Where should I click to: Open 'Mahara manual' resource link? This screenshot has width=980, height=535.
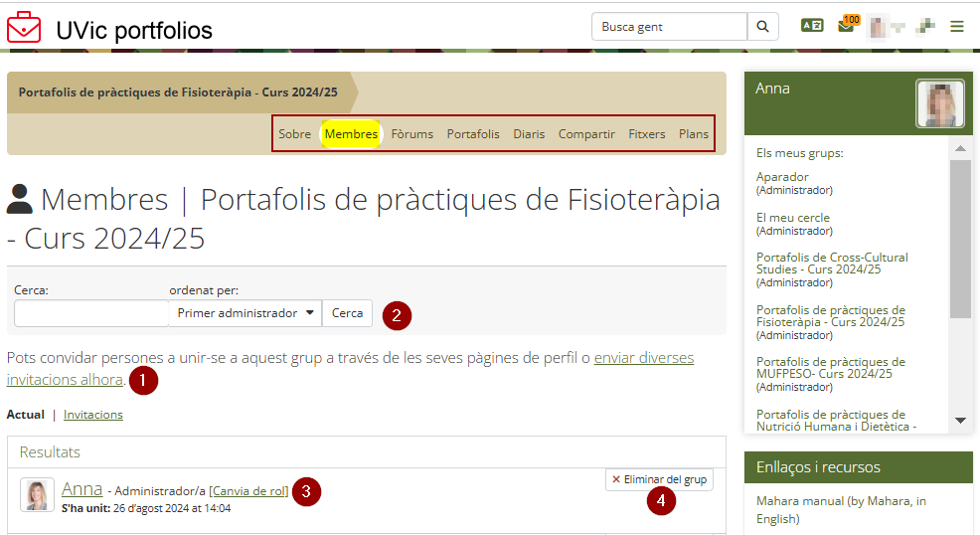pos(841,509)
